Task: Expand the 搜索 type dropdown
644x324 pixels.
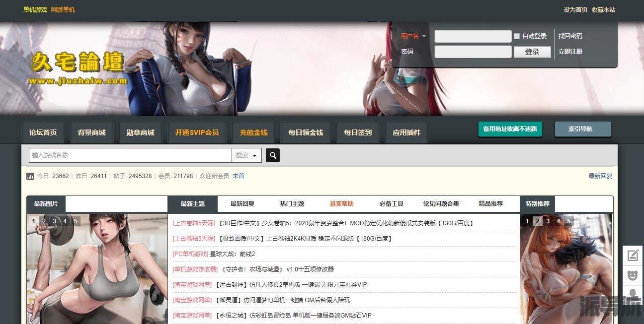Action: coord(247,155)
